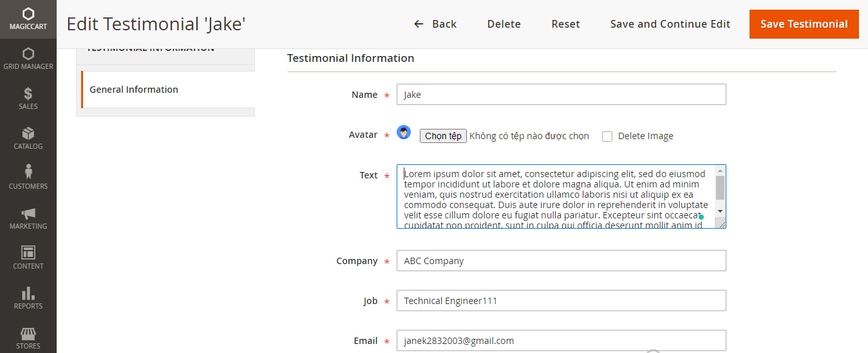868x353 pixels.
Task: Open the Magiccart sidebar menu
Action: (28, 19)
